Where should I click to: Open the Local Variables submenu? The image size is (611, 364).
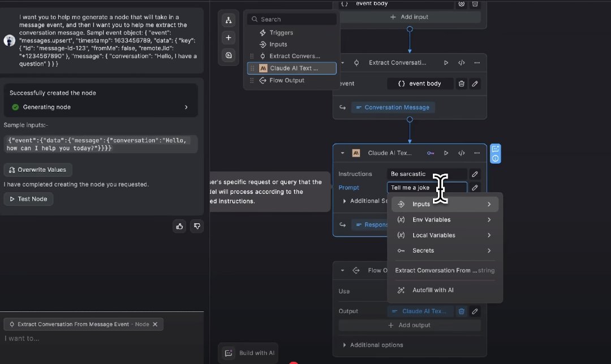coord(445,235)
